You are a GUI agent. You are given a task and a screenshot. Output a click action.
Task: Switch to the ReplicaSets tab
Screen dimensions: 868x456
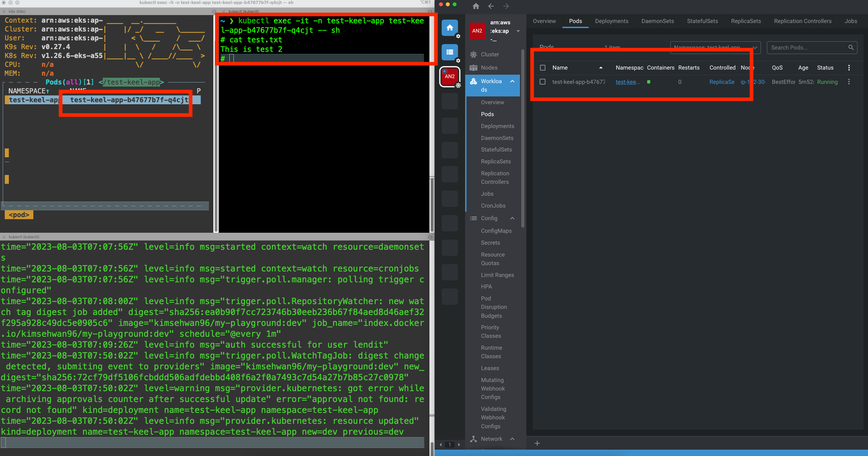point(746,21)
